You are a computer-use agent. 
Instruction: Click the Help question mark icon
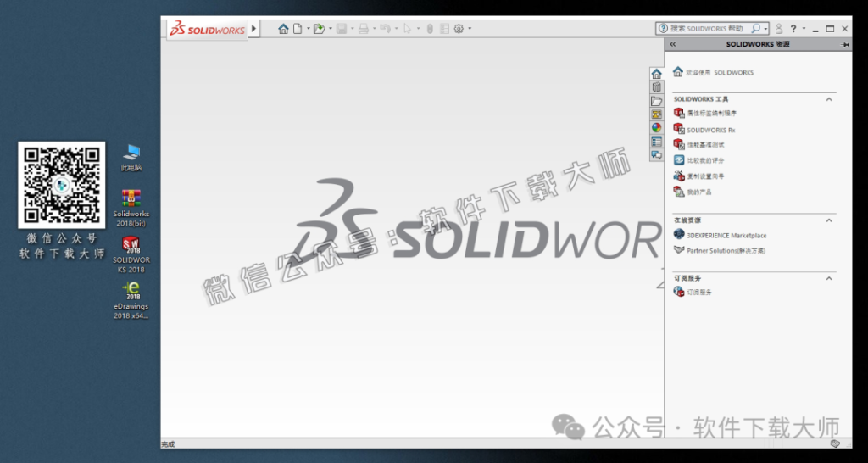point(793,29)
